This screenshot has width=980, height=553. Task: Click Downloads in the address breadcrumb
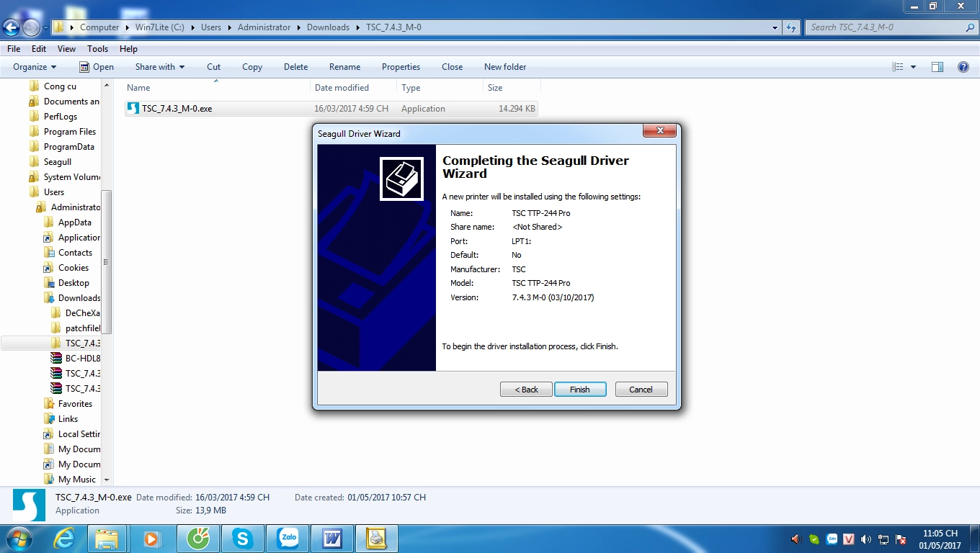click(328, 27)
